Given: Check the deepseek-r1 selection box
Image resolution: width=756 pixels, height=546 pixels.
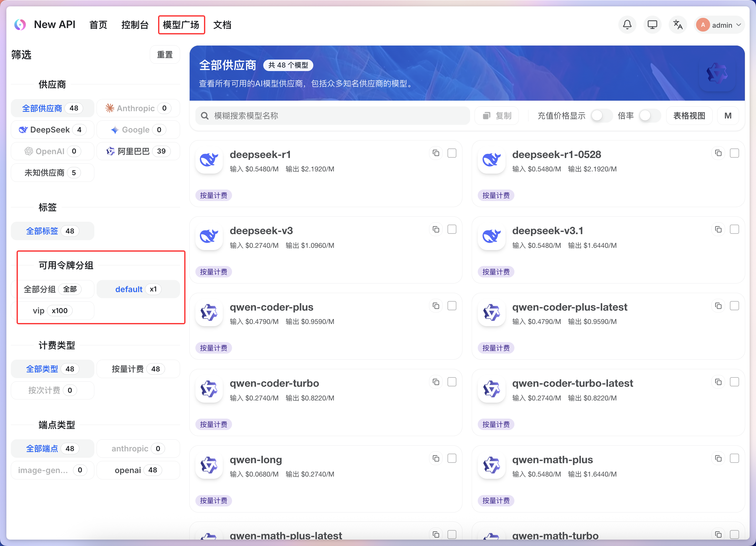Looking at the screenshot, I should pyautogui.click(x=452, y=153).
